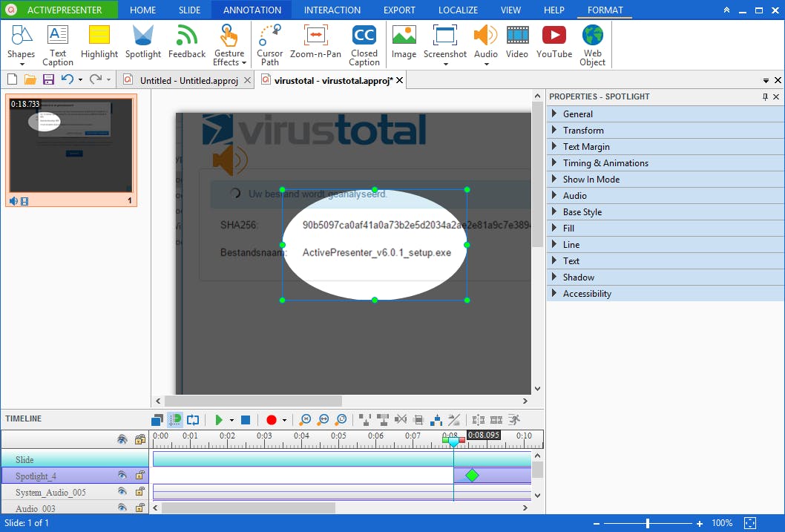
Task: Add a Cursor Path
Action: (x=269, y=44)
